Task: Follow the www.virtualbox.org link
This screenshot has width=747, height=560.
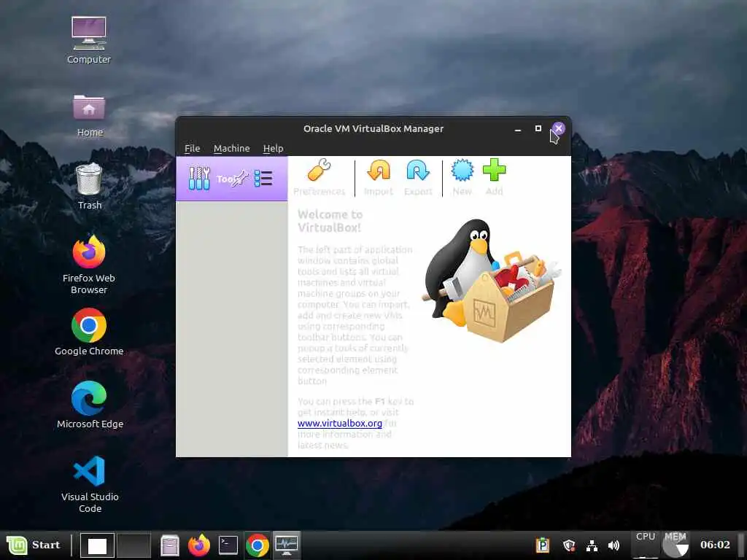Action: click(x=340, y=423)
